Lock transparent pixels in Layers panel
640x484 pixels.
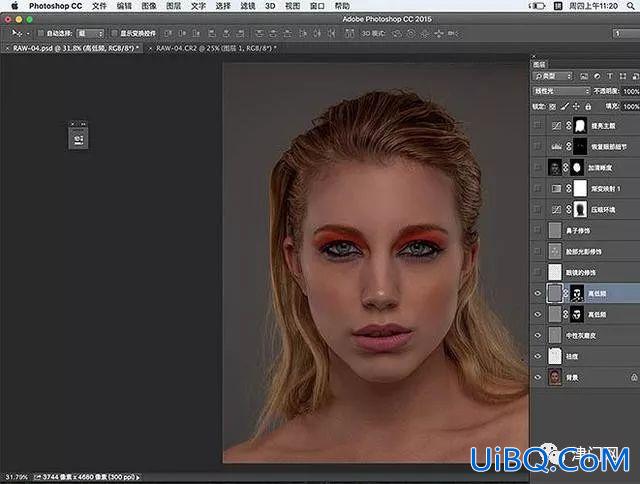(x=552, y=107)
